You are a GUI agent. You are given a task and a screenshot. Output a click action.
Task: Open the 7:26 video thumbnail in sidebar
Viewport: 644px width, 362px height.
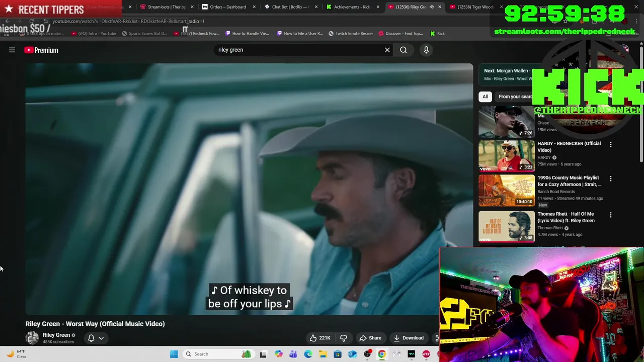pos(507,122)
